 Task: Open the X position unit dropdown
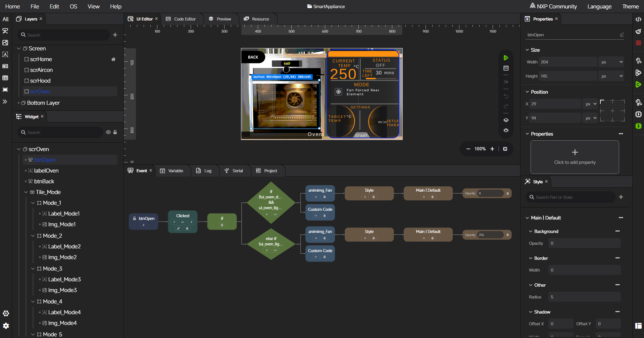(x=590, y=104)
